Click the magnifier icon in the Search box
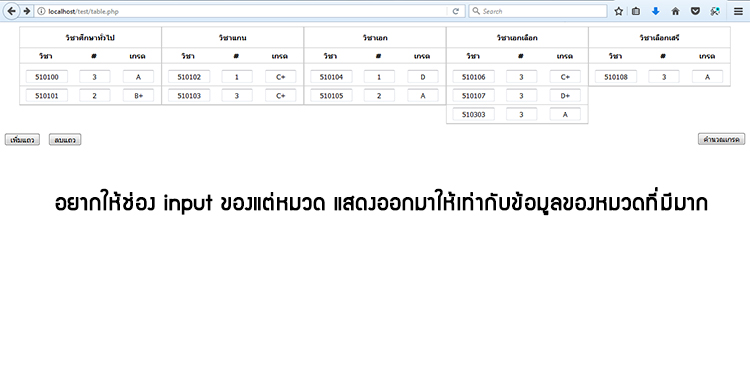 (476, 11)
